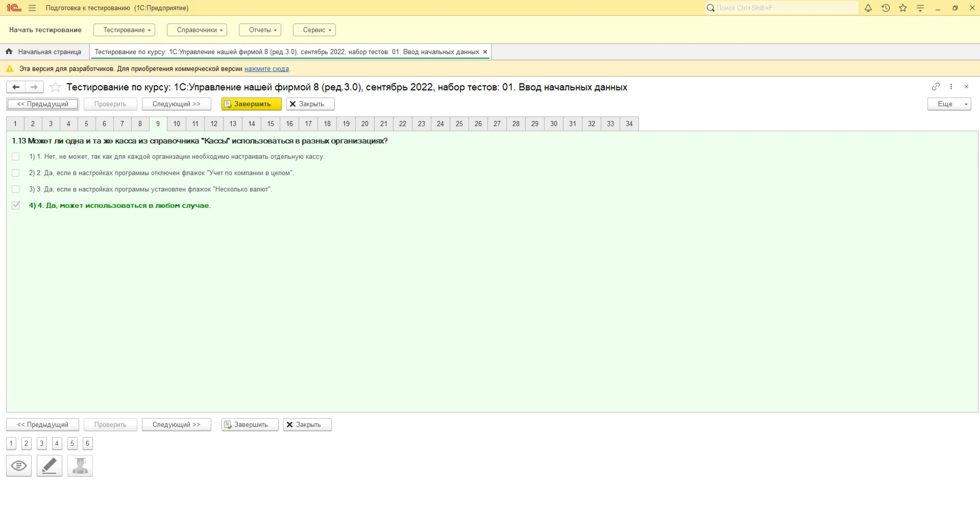Open the favorites star in title bar
980x530 pixels.
coord(903,8)
